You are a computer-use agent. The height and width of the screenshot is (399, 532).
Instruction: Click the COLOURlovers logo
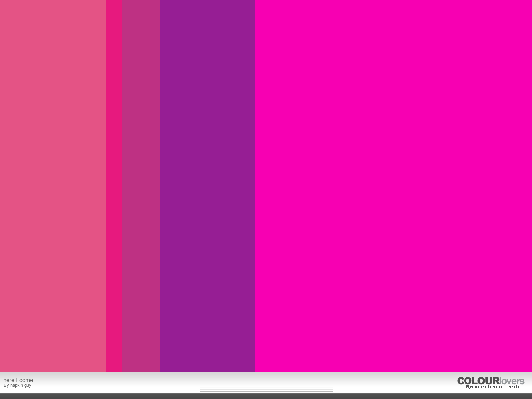click(491, 381)
